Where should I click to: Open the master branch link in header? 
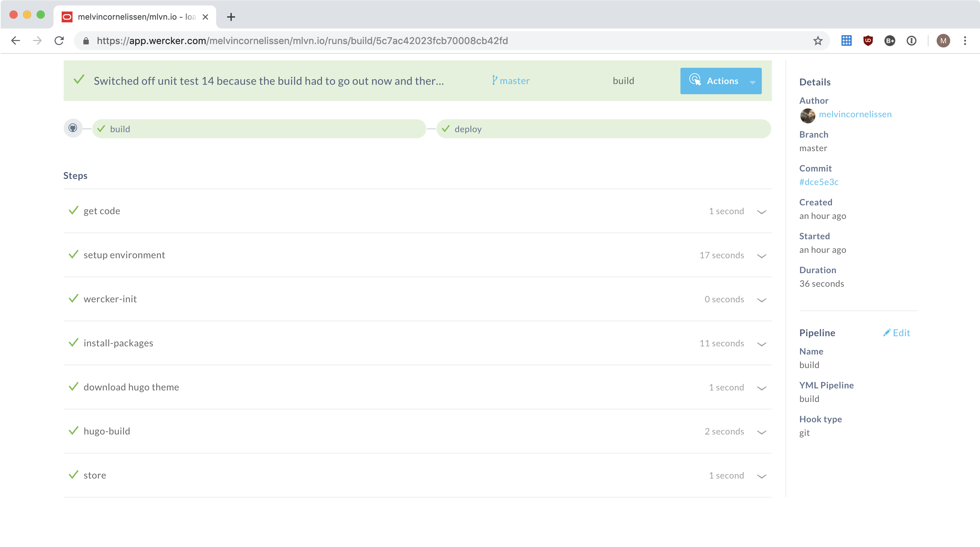point(514,81)
